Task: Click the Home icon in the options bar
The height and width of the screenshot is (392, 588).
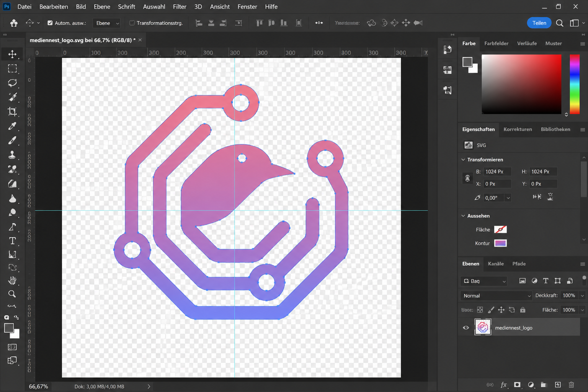Action: [14, 23]
